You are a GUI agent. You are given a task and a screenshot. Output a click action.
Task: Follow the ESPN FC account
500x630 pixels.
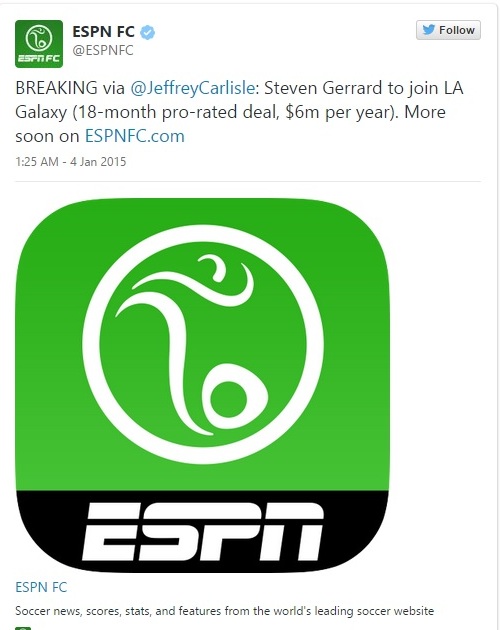(x=448, y=30)
